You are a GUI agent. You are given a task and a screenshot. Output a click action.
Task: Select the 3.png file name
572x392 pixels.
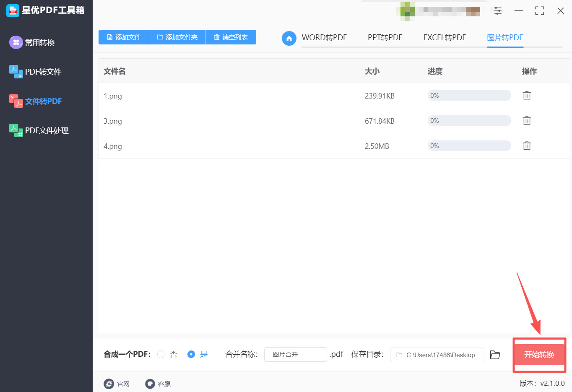(113, 121)
